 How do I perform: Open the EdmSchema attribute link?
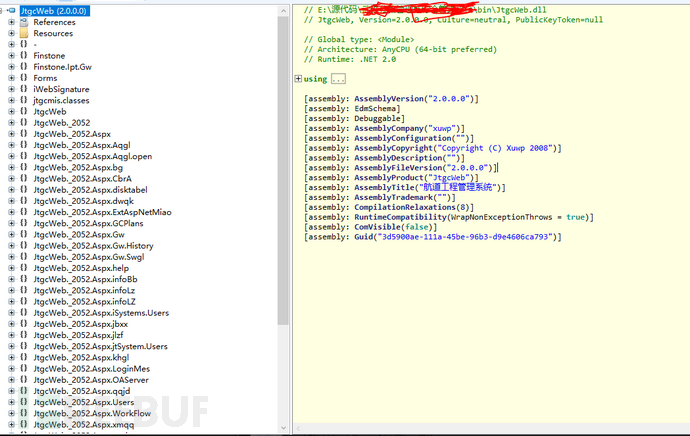click(375, 108)
